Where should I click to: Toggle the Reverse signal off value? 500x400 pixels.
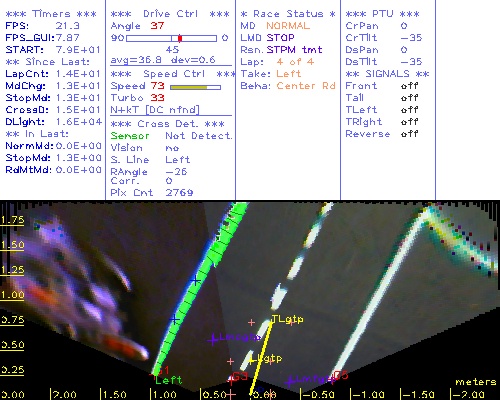[409, 134]
